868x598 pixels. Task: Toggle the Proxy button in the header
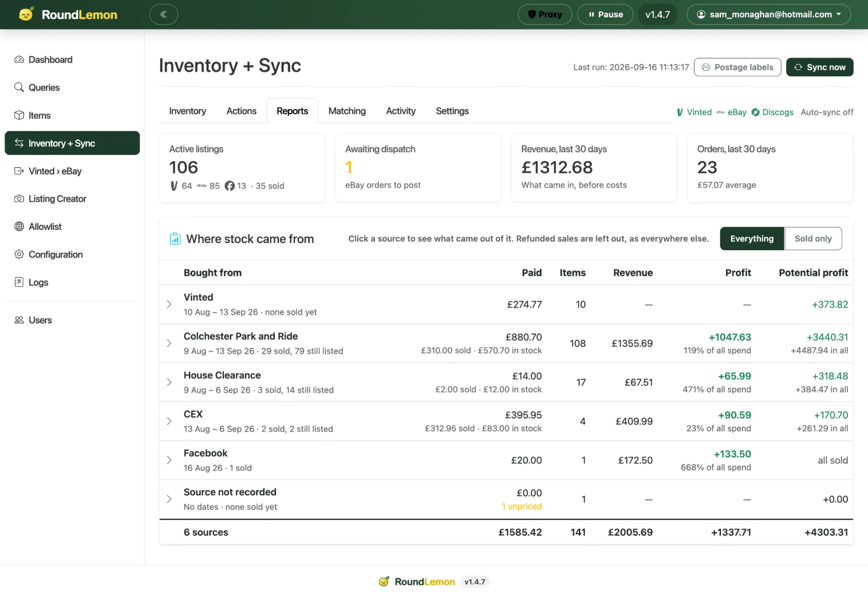click(545, 14)
